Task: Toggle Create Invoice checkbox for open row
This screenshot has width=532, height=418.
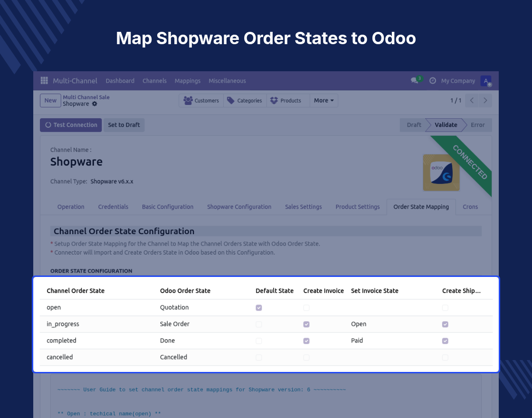Action: [x=306, y=308]
